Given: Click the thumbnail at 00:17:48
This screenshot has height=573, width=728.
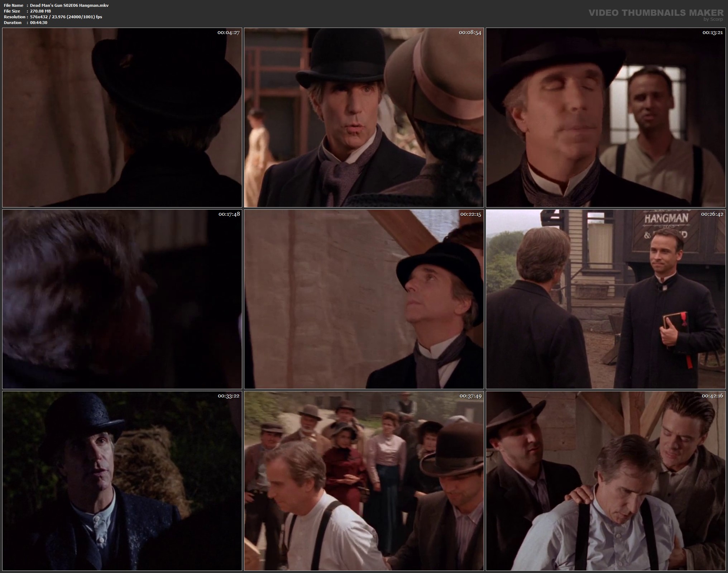Looking at the screenshot, I should 122,299.
